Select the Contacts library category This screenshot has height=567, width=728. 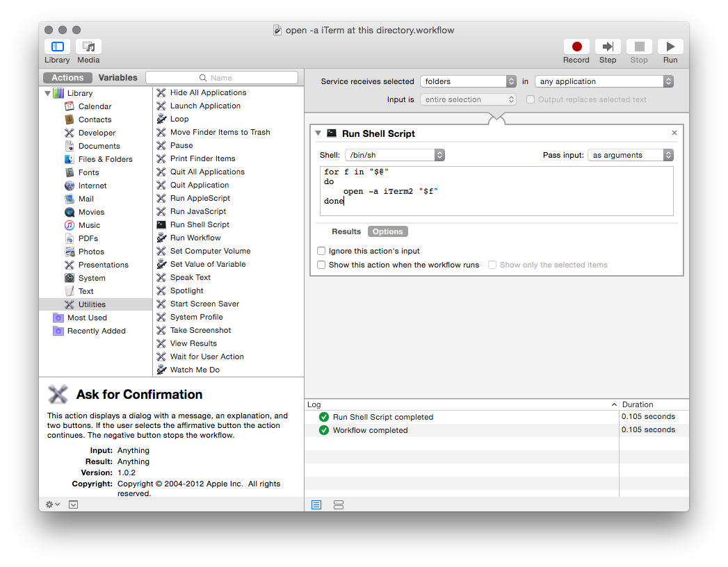pos(95,120)
